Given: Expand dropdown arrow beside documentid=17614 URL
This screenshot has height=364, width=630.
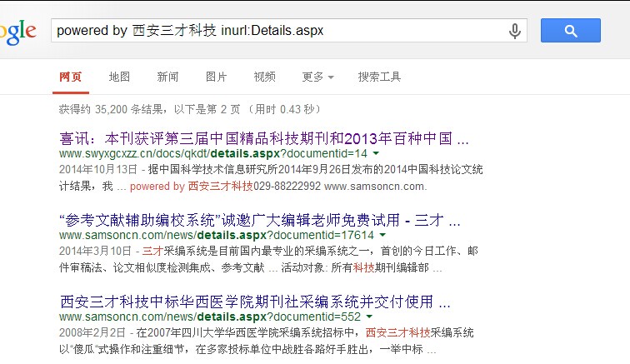Looking at the screenshot, I should [x=382, y=235].
